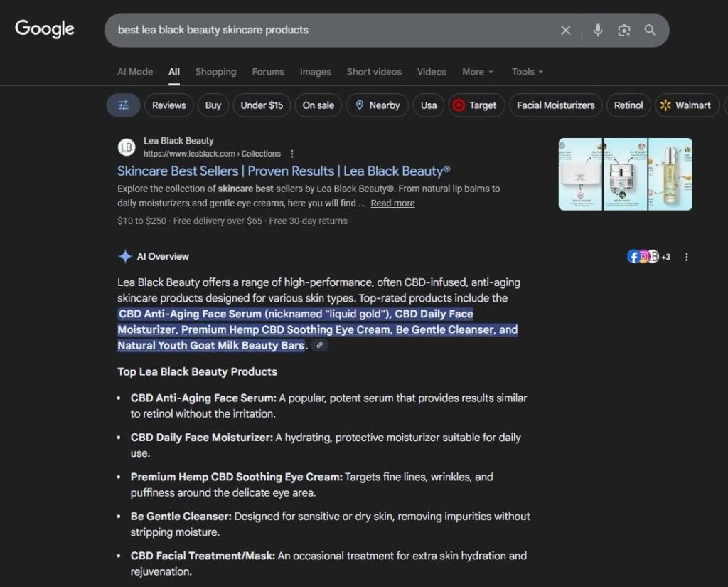Image resolution: width=728 pixels, height=587 pixels.
Task: Open Google Lens image search
Action: (624, 30)
